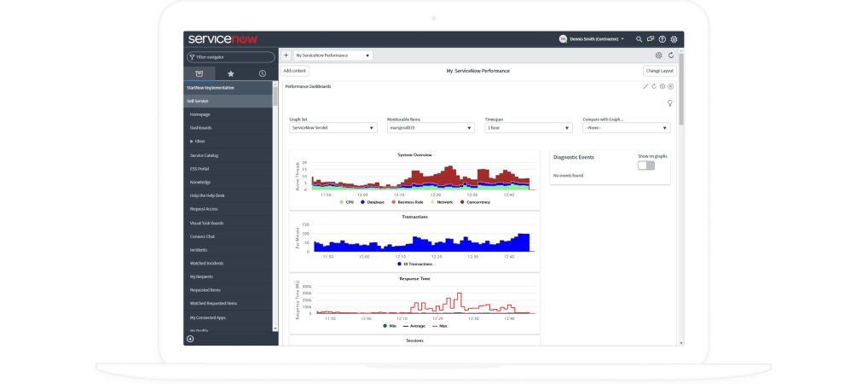The image size is (868, 384).
Task: Open system settings gear in banner
Action: (674, 39)
